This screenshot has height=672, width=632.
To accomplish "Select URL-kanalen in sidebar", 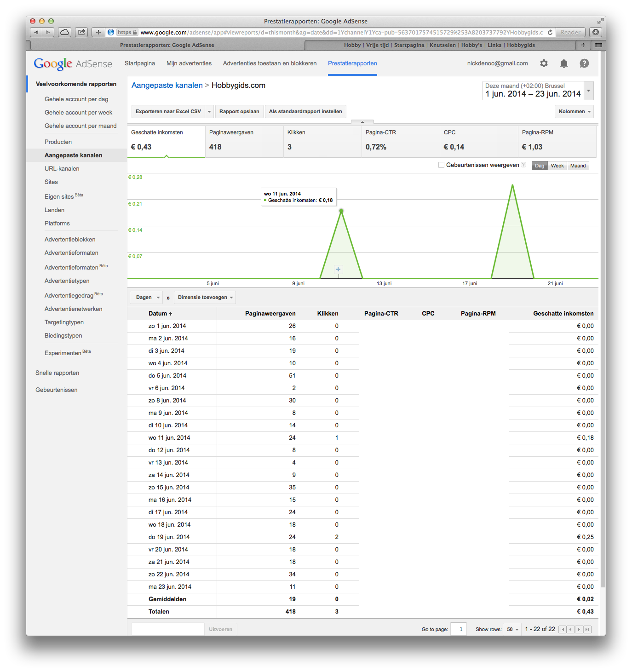I will (62, 169).
